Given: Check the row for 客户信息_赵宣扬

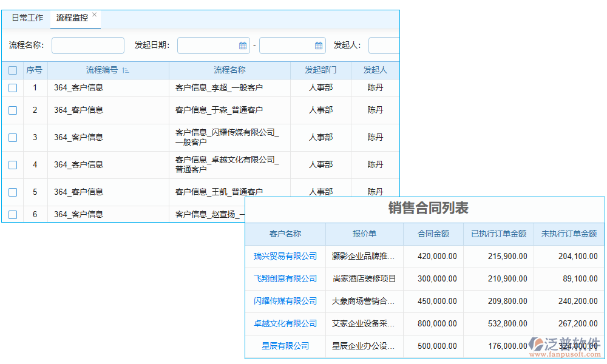Looking at the screenshot, I should 12,214.
